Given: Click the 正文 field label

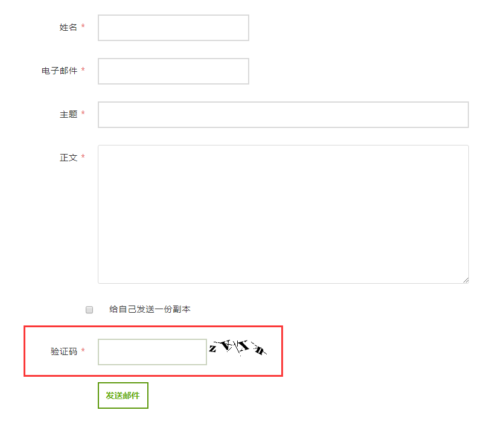Looking at the screenshot, I should 68,158.
